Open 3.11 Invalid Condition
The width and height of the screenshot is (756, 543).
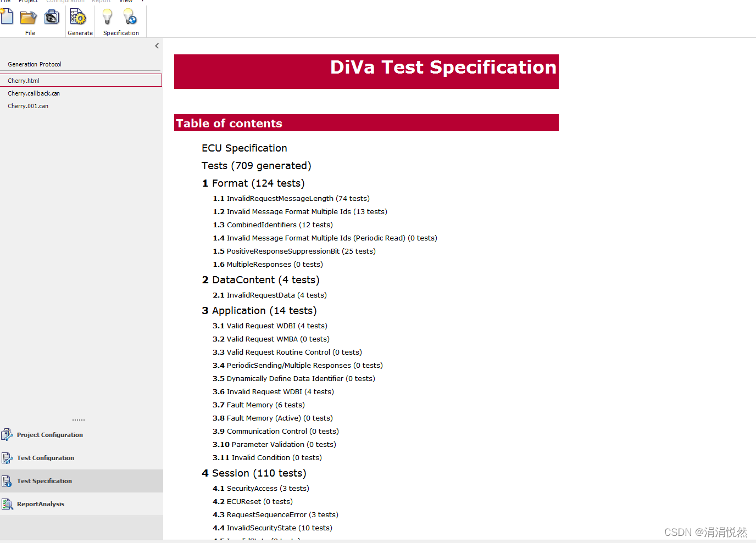pyautogui.click(x=268, y=458)
